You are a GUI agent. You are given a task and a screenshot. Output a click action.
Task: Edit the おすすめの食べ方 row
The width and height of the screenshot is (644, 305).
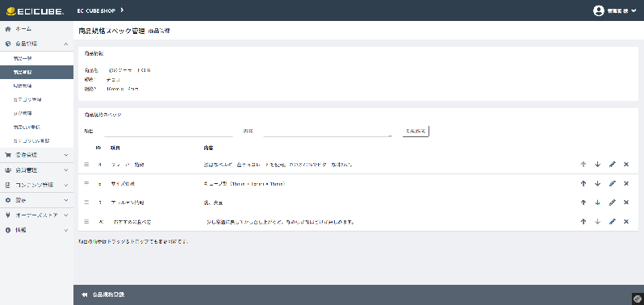(x=612, y=222)
